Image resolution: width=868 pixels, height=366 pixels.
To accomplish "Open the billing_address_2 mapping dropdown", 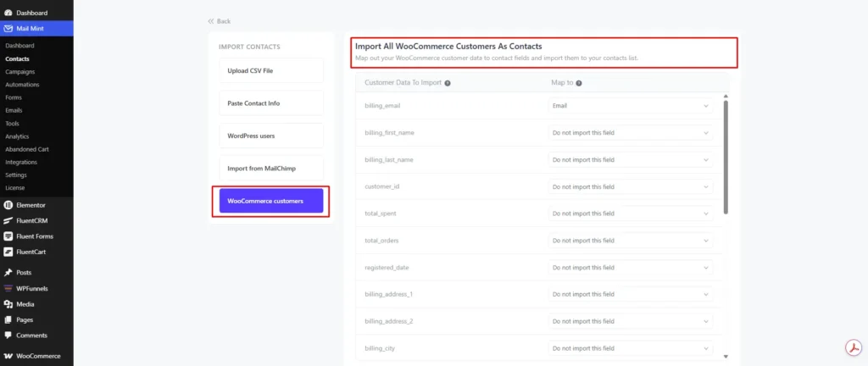I will click(x=631, y=321).
